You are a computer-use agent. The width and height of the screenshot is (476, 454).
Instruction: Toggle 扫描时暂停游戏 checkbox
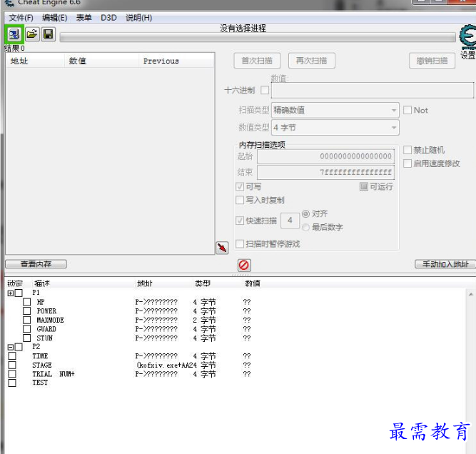[240, 244]
